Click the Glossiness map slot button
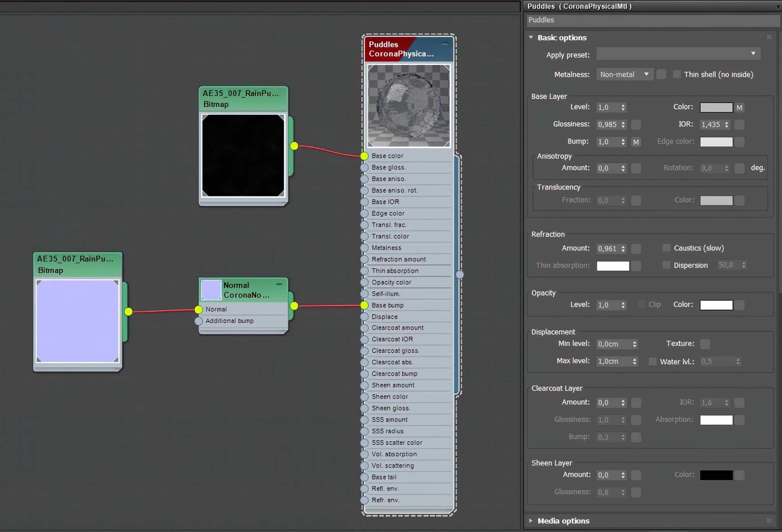The height and width of the screenshot is (532, 782). (636, 125)
